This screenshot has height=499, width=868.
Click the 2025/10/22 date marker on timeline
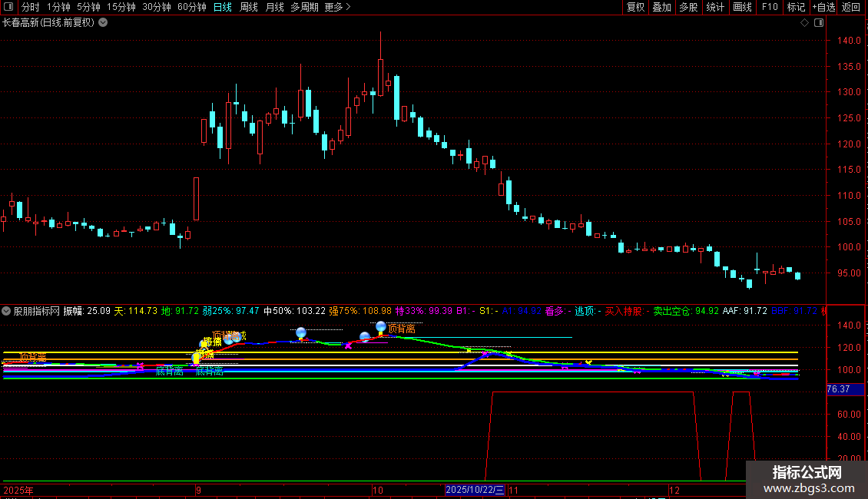click(475, 490)
